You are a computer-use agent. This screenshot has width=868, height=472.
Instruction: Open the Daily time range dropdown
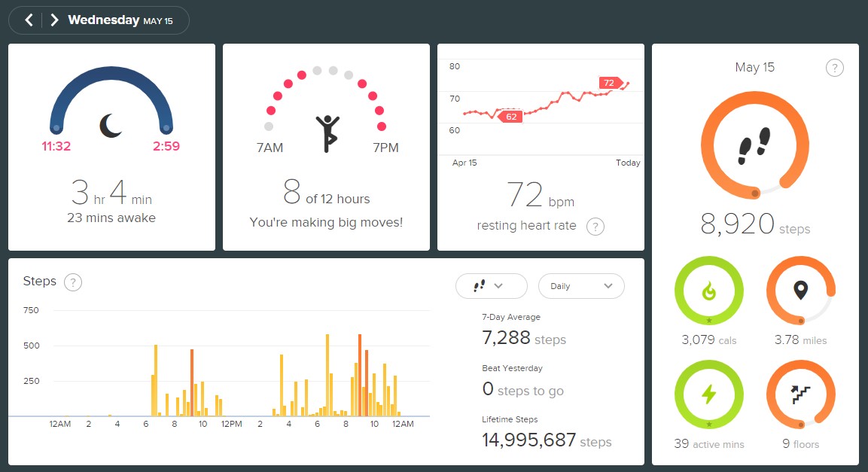pyautogui.click(x=581, y=286)
